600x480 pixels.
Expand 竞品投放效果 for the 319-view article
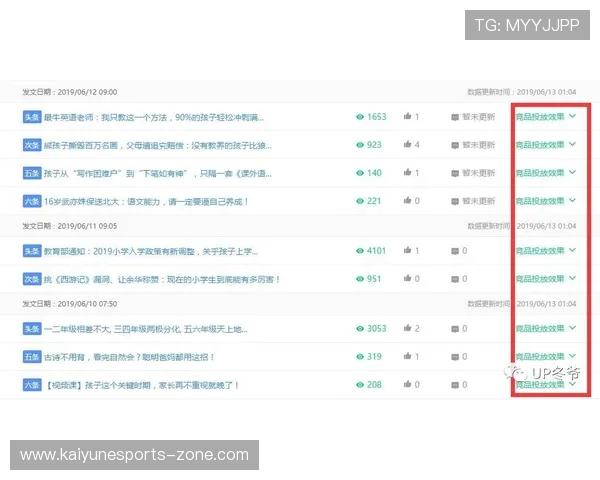(546, 356)
